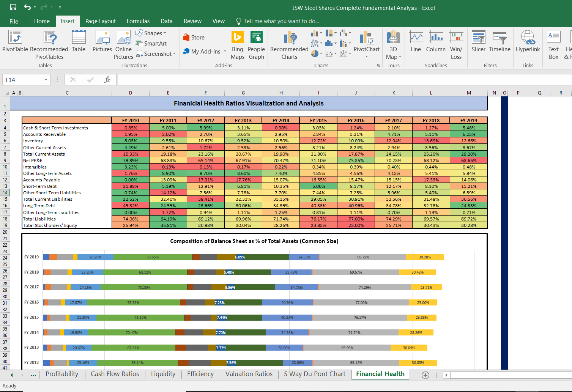This screenshot has width=572, height=392.
Task: Insert a combo chart
Action: (345, 43)
